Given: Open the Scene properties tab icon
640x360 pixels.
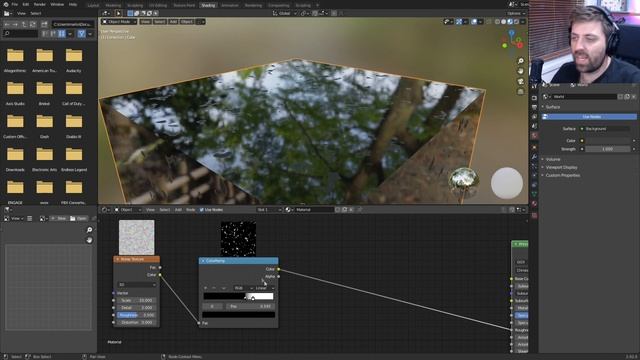Looking at the screenshot, I should click(534, 126).
